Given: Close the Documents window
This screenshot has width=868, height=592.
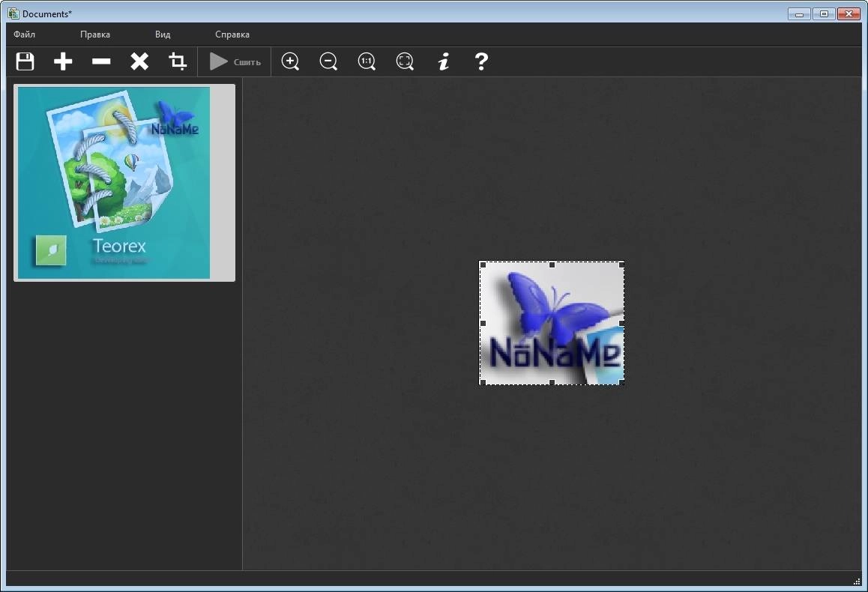Looking at the screenshot, I should [849, 13].
